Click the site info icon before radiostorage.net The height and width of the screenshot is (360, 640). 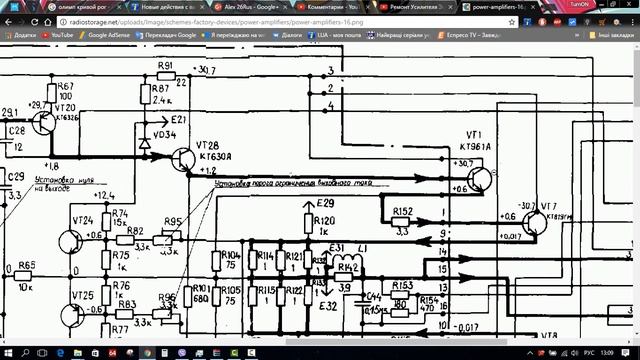tap(63, 22)
